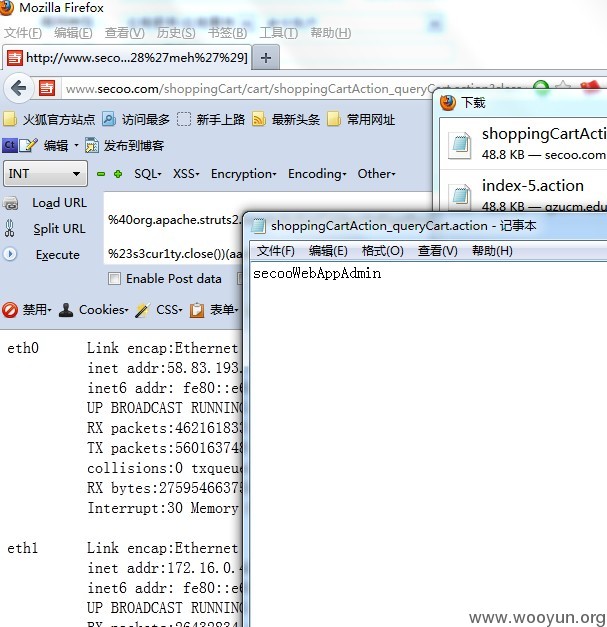Screen dimensions: 607x627
Task: Expand the 禁用 dropdown
Action: (x=49, y=310)
